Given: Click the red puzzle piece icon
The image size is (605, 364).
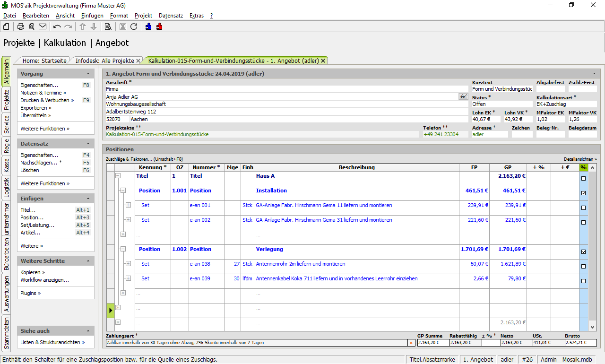Looking at the screenshot, I should click(x=159, y=26).
